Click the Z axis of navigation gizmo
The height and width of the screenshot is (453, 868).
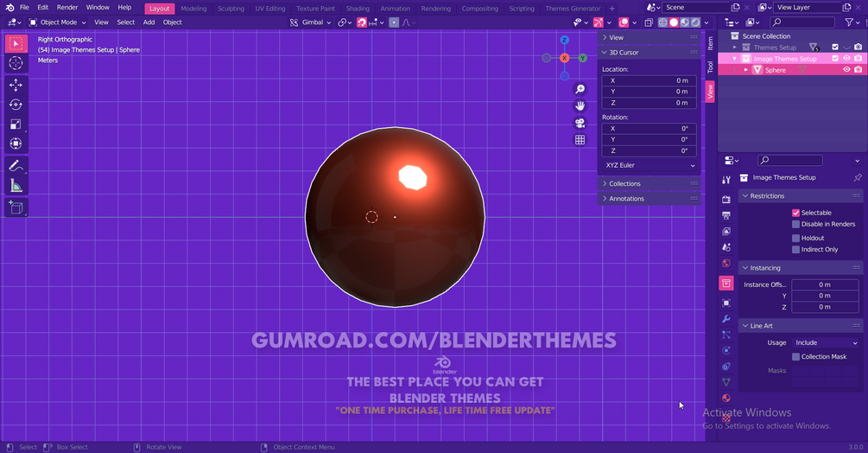pos(564,40)
